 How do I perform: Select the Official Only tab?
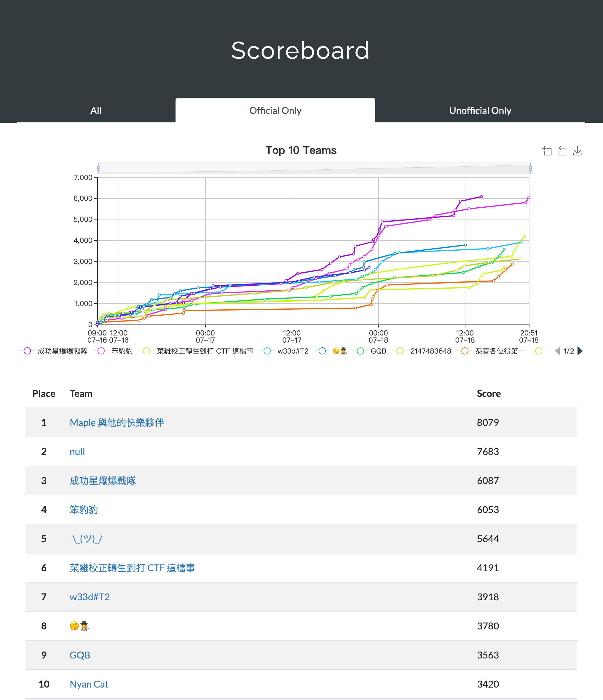pyautogui.click(x=275, y=110)
